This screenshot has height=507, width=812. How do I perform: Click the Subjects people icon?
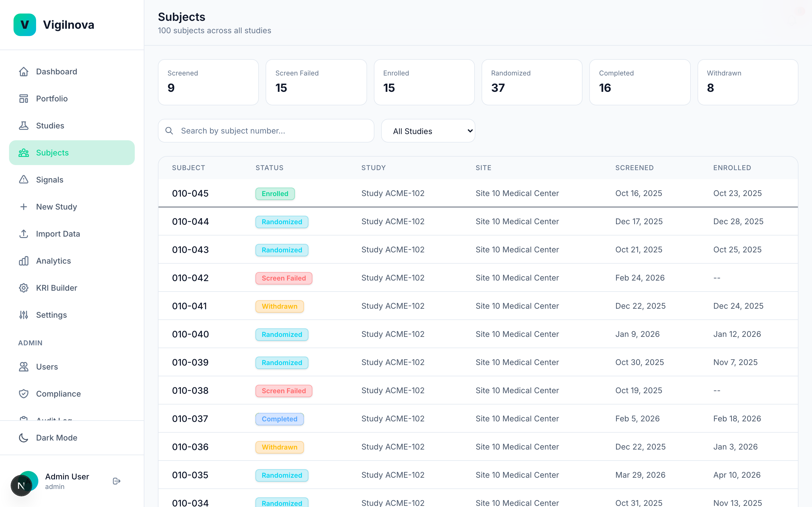click(24, 153)
